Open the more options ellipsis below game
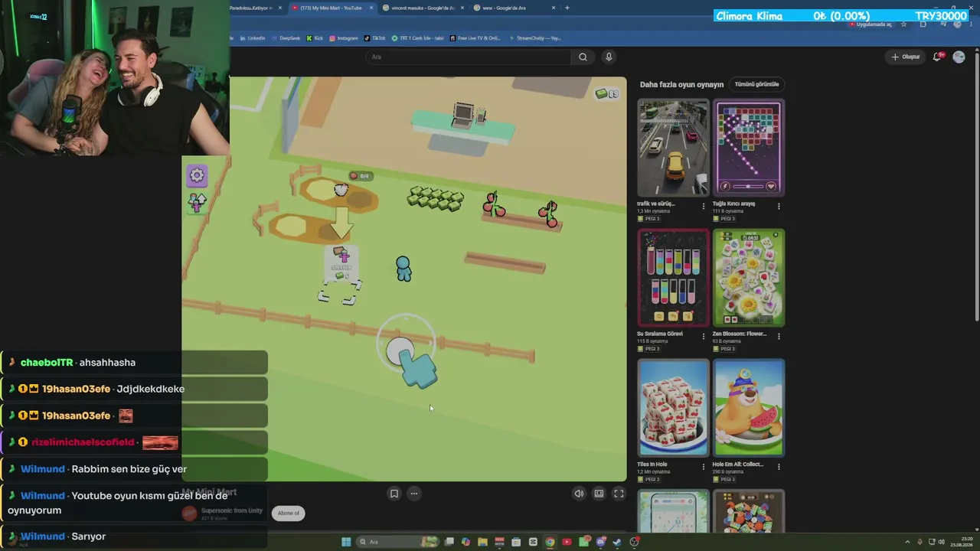Image resolution: width=980 pixels, height=551 pixels. pyautogui.click(x=414, y=494)
